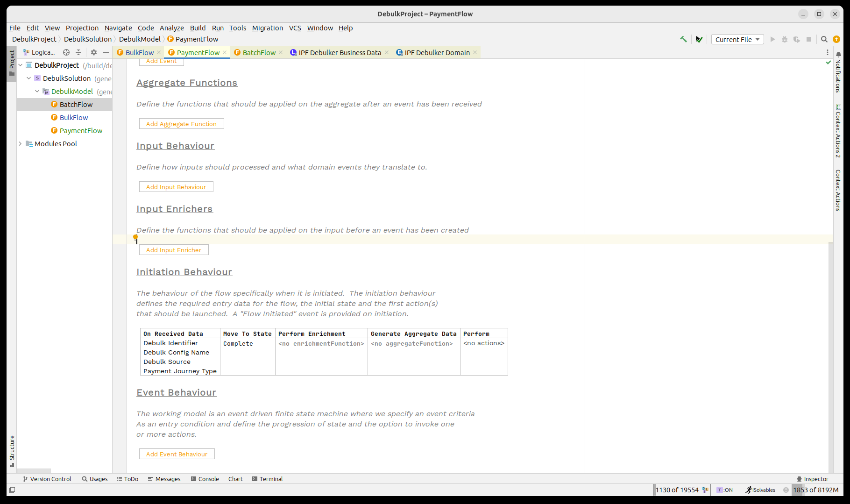This screenshot has width=850, height=504.
Task: Open the Inspector tool window
Action: (x=812, y=479)
